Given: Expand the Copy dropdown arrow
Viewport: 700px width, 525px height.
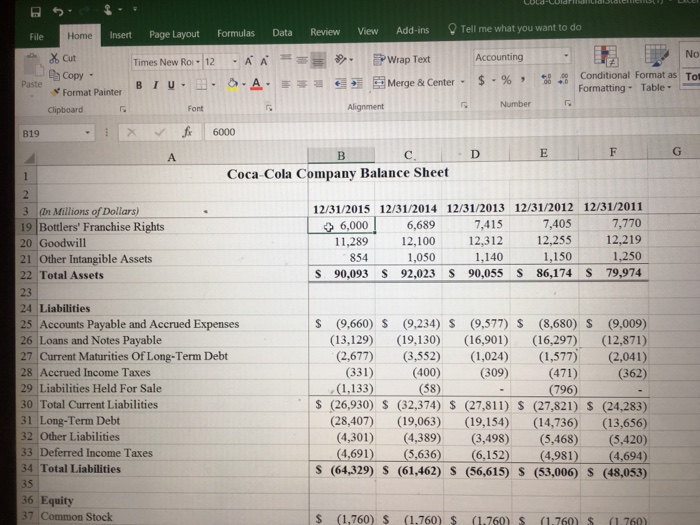Looking at the screenshot, I should pyautogui.click(x=91, y=75).
